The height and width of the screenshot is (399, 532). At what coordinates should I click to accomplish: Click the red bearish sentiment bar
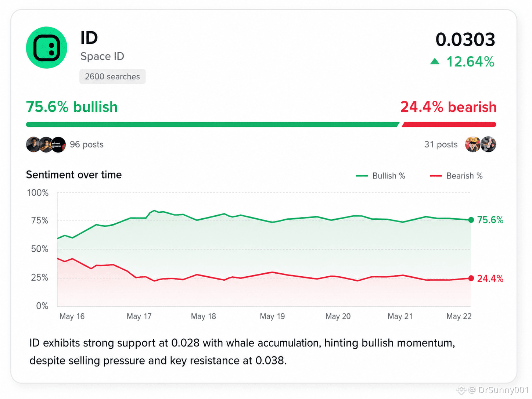click(449, 125)
